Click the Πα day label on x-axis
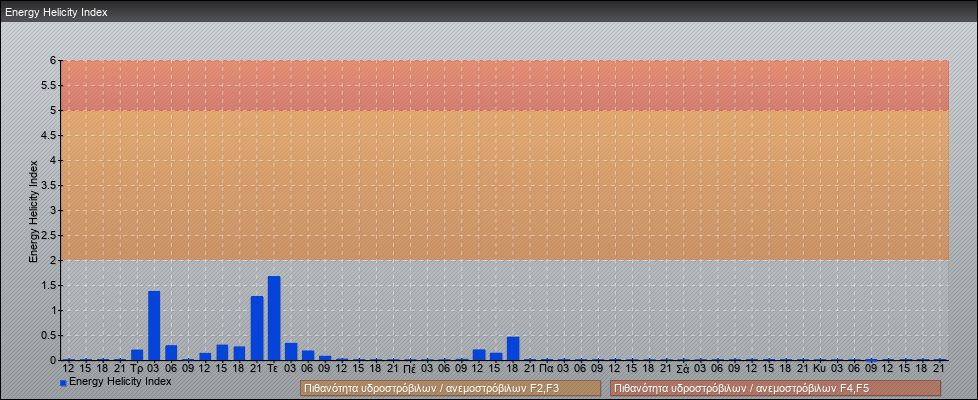Viewport: 978px width, 400px height. [x=546, y=368]
